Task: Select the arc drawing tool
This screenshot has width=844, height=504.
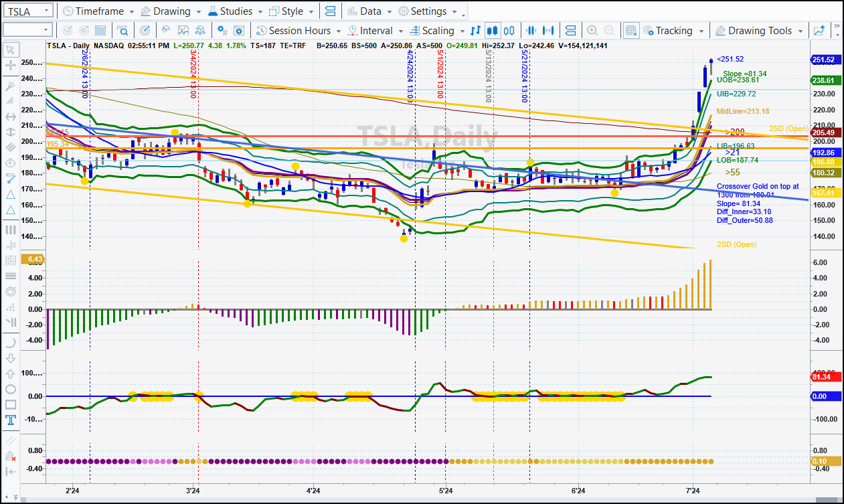Action: pyautogui.click(x=11, y=342)
